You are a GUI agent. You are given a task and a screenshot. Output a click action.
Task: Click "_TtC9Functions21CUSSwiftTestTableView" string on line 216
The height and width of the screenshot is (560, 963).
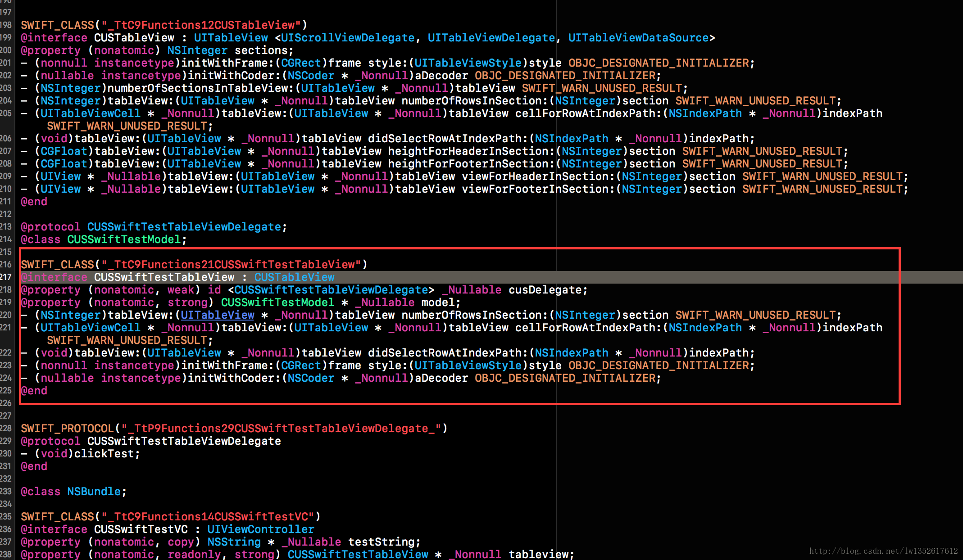[231, 265]
